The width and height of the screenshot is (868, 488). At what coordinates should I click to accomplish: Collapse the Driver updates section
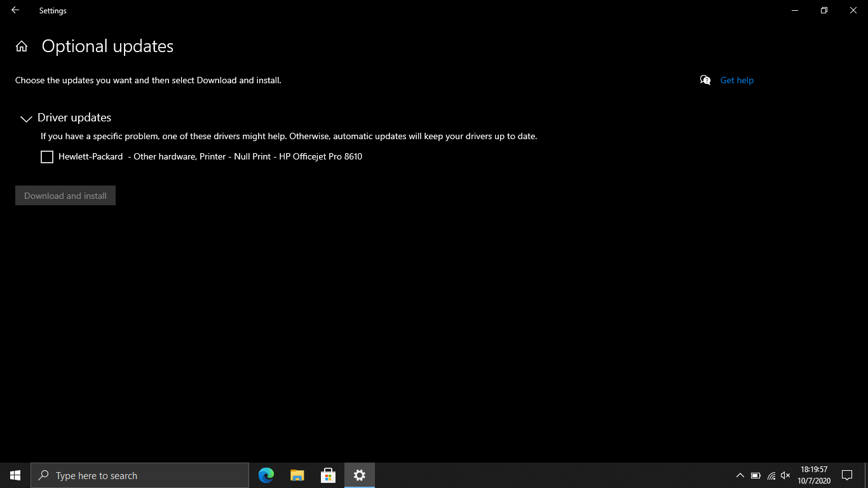coord(26,118)
